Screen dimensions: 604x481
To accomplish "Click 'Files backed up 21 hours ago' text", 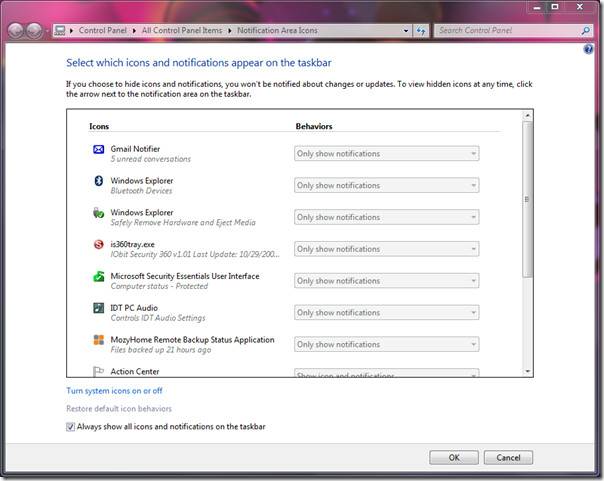I will coord(161,350).
